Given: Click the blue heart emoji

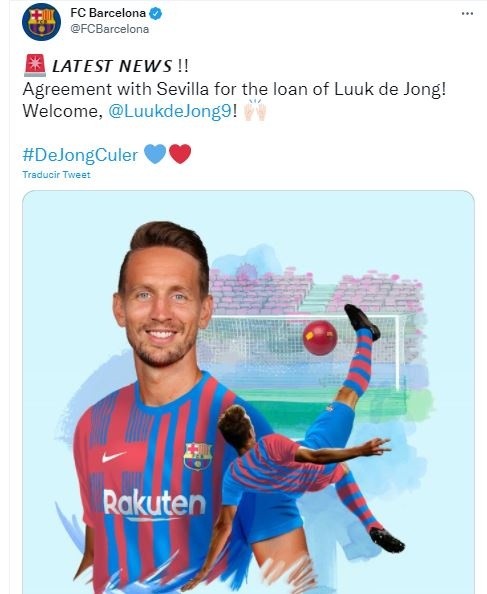Looking at the screenshot, I should tap(155, 154).
